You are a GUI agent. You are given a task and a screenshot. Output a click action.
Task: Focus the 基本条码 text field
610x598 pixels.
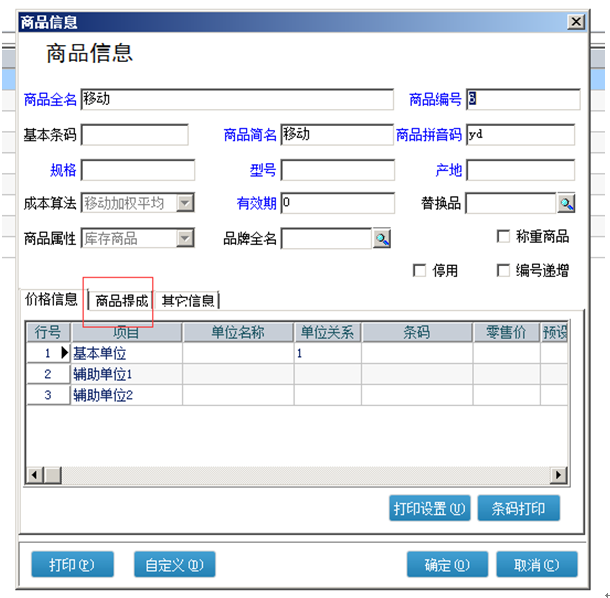pos(135,135)
